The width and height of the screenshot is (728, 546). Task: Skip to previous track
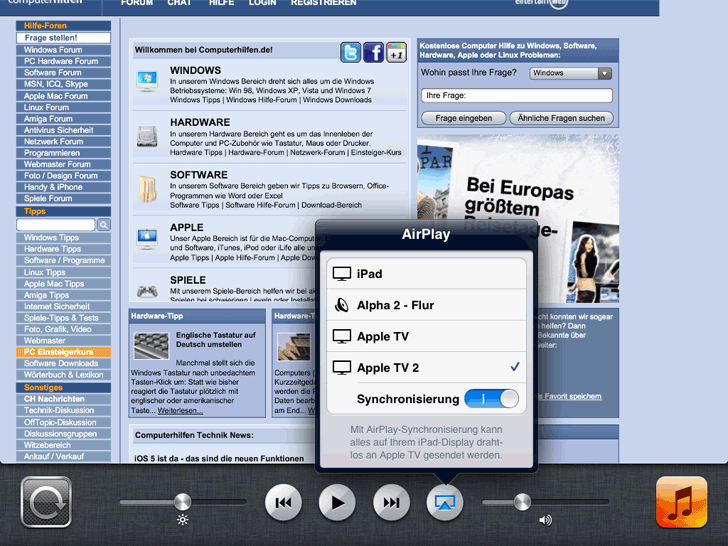(x=283, y=502)
